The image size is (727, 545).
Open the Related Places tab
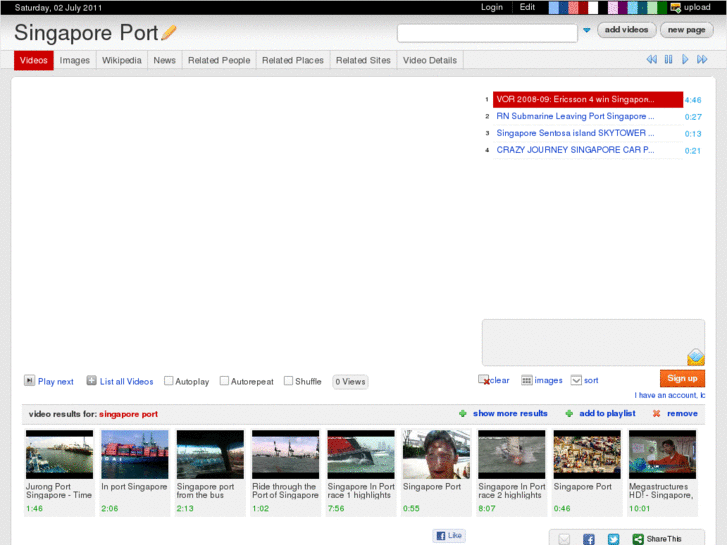coord(293,60)
